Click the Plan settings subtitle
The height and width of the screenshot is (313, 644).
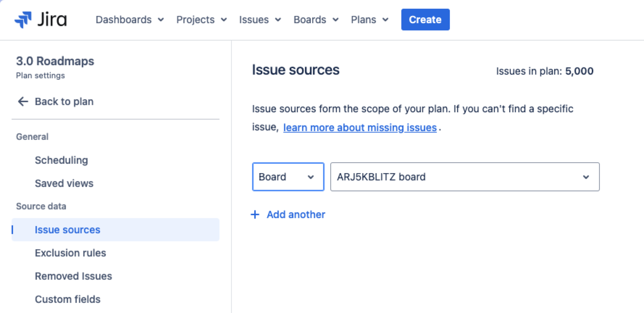point(40,75)
